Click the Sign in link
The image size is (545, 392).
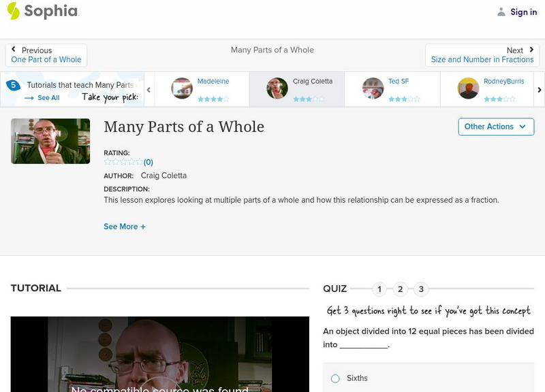click(x=523, y=12)
